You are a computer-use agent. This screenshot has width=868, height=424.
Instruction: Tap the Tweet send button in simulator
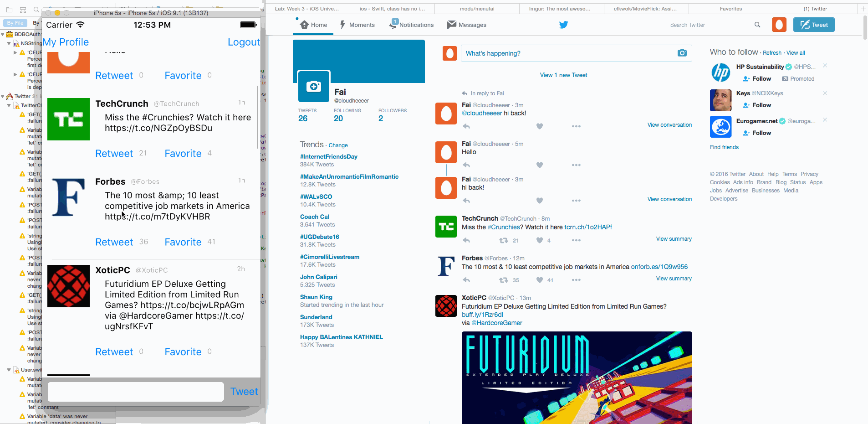point(244,392)
